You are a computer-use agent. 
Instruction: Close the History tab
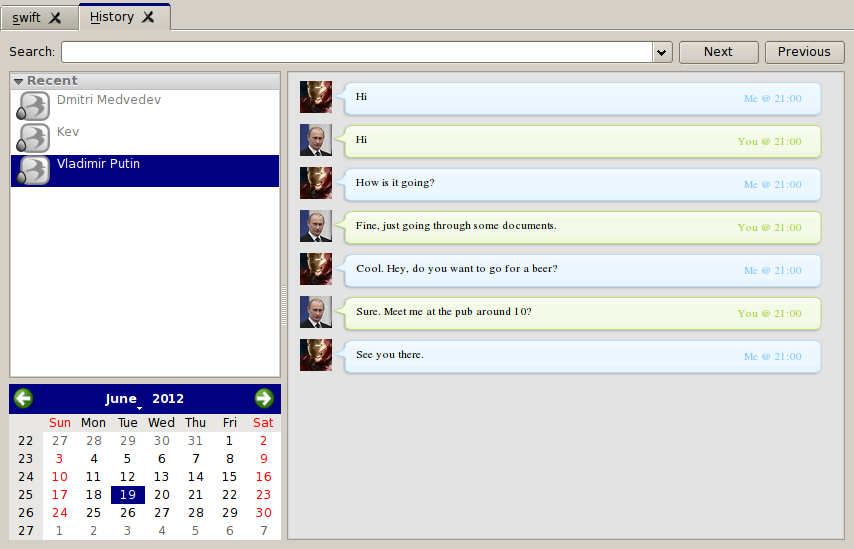[148, 17]
